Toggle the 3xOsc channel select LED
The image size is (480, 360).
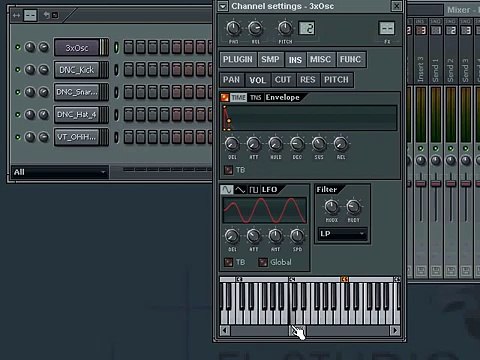[116, 47]
